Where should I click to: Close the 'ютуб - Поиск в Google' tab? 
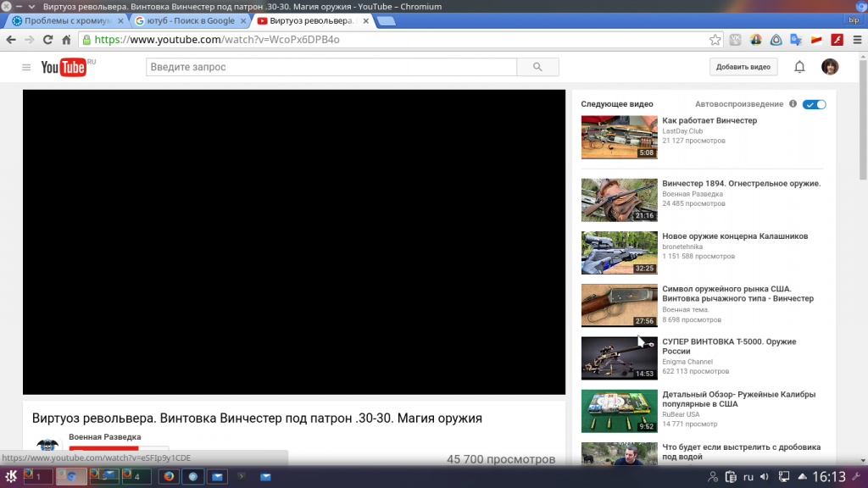243,21
